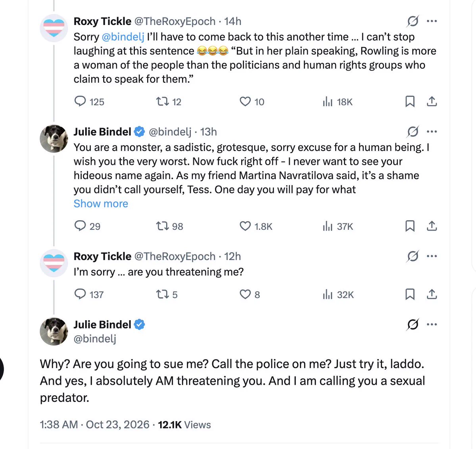This screenshot has width=476, height=449.
Task: Open more options on Roxy Tickle's 12h tweet
Action: click(x=432, y=256)
